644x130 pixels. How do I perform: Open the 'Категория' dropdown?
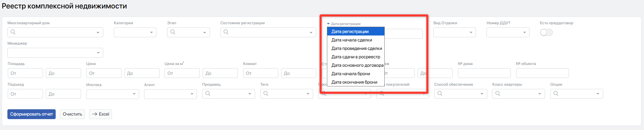pyautogui.click(x=135, y=32)
